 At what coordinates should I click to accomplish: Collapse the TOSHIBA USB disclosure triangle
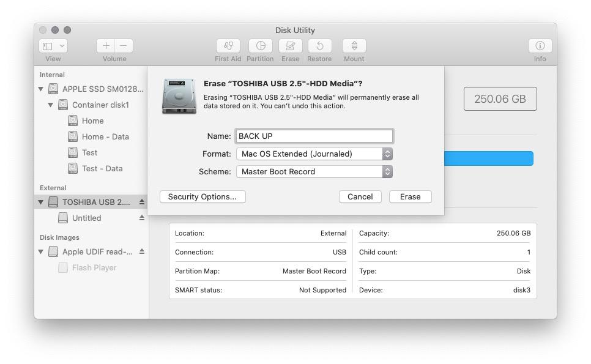41,202
